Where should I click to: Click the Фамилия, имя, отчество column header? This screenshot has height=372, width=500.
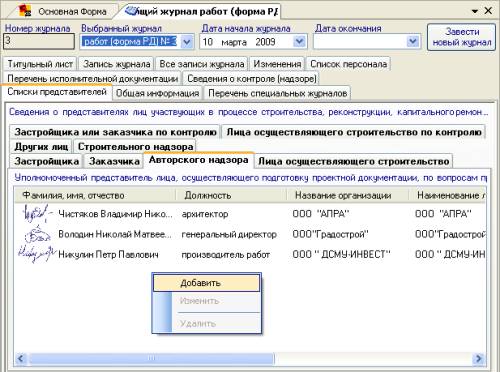tap(95, 195)
